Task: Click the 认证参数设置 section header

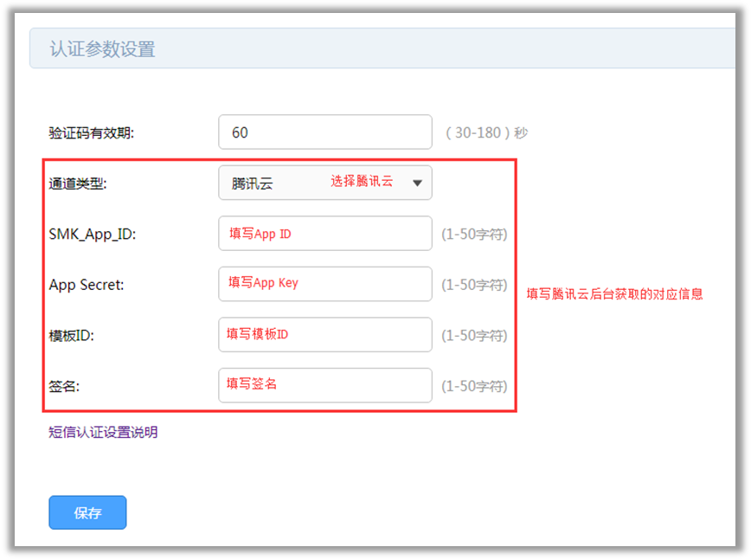Action: tap(102, 49)
